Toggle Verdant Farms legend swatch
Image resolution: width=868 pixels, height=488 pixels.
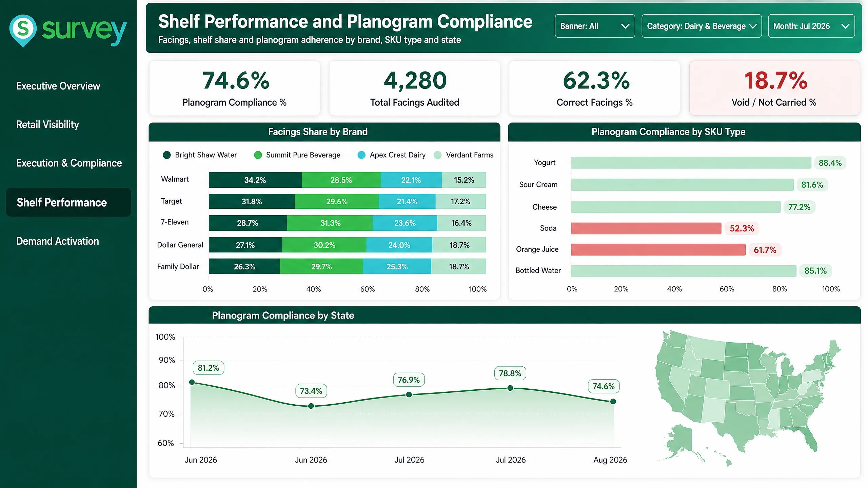[x=438, y=155]
